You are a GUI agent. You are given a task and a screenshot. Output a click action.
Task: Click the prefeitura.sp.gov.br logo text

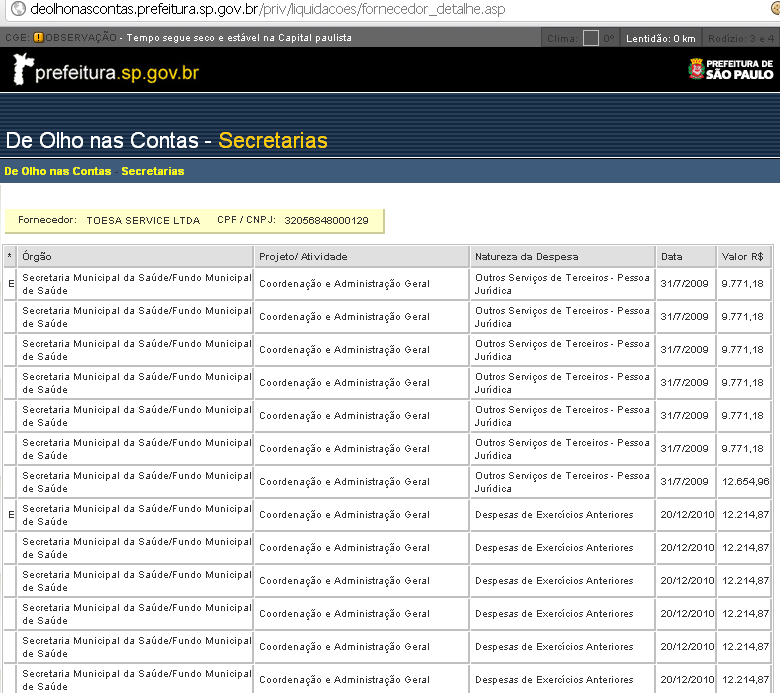pos(117,74)
